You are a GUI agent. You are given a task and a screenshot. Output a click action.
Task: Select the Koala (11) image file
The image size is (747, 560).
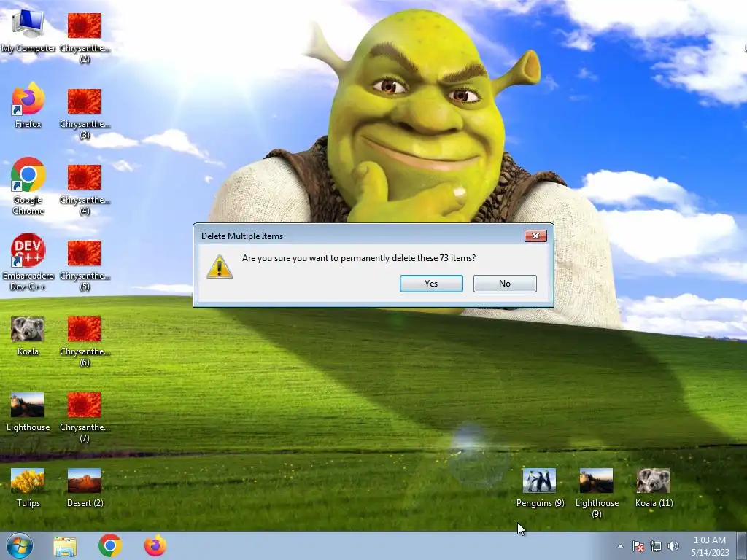[x=654, y=488]
